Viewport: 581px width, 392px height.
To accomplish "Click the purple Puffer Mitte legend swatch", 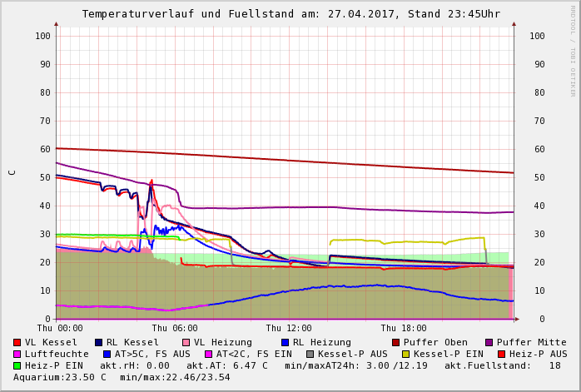I will click(x=489, y=342).
